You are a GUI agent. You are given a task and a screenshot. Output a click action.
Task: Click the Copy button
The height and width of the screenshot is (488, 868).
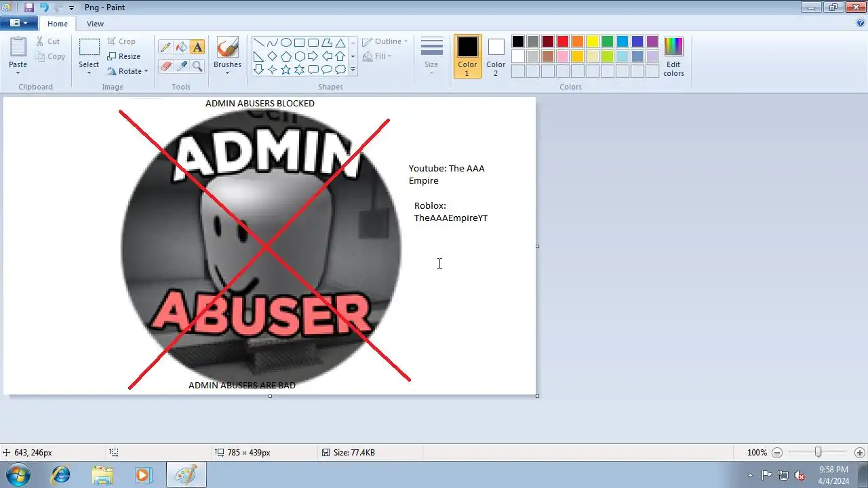point(50,56)
